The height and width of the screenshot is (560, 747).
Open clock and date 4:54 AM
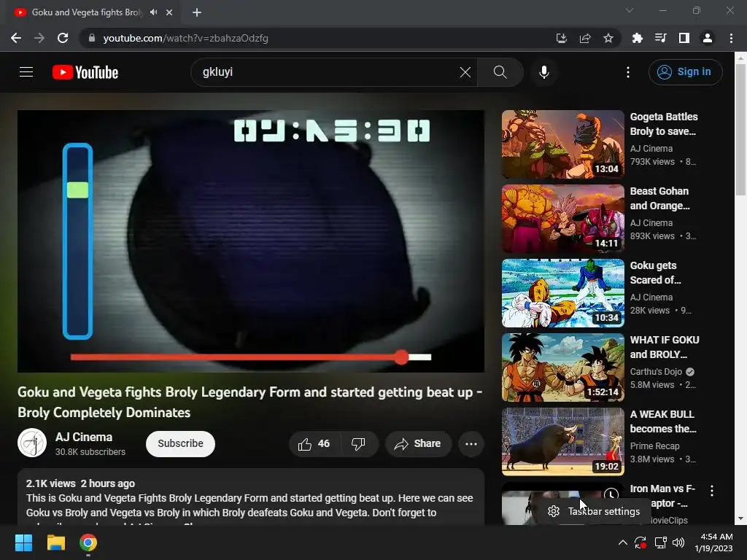coord(713,542)
